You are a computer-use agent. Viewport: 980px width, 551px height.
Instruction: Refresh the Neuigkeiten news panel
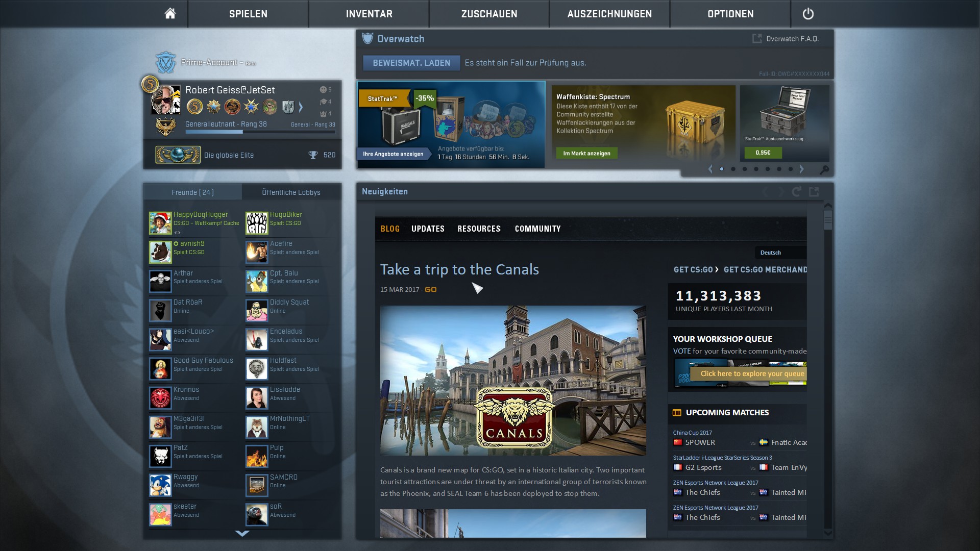click(x=796, y=192)
